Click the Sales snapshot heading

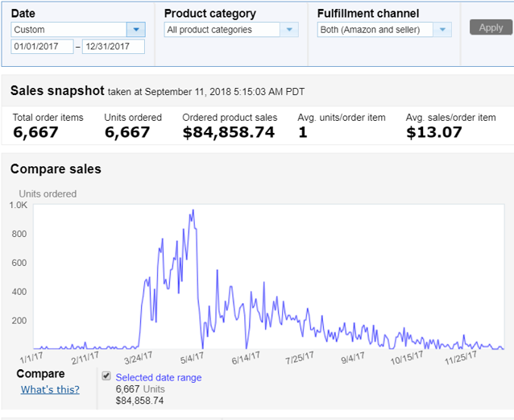point(59,91)
